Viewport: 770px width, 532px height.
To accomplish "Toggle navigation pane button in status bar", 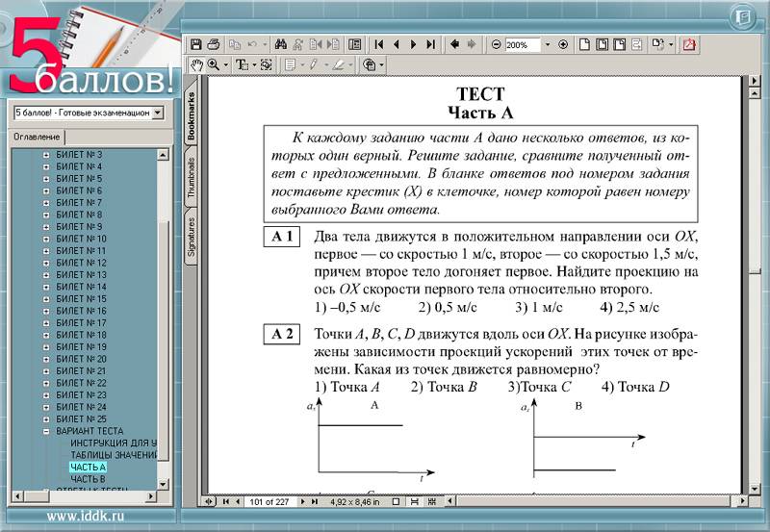I will pyautogui.click(x=209, y=501).
